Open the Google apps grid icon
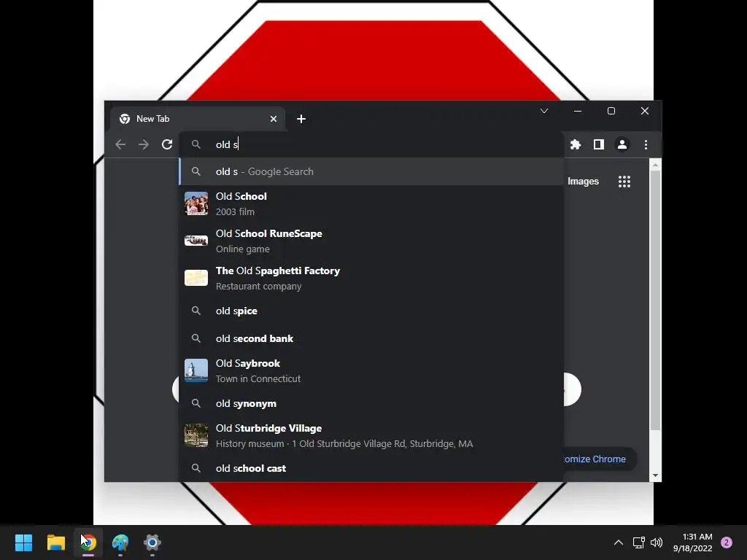The image size is (747, 560). (x=624, y=182)
